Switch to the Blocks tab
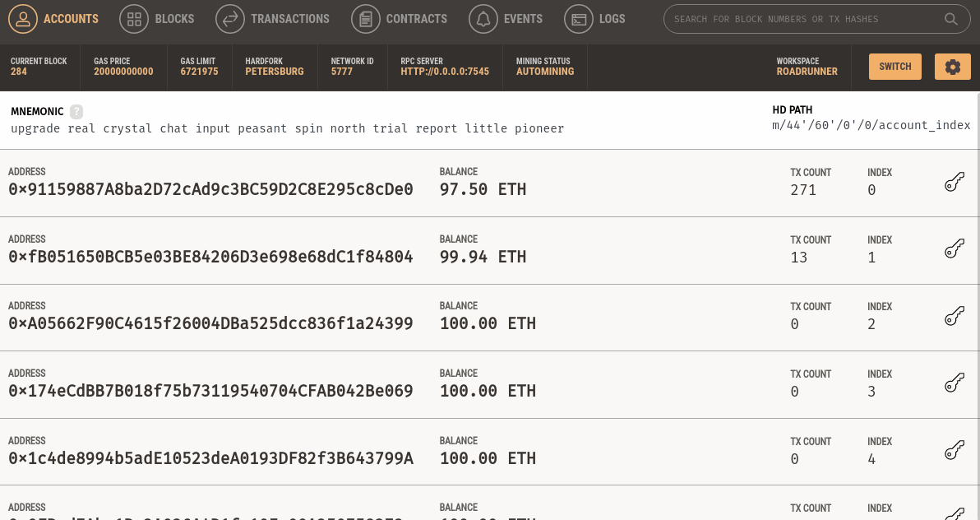Screen dimensions: 980x520 (x=157, y=19)
